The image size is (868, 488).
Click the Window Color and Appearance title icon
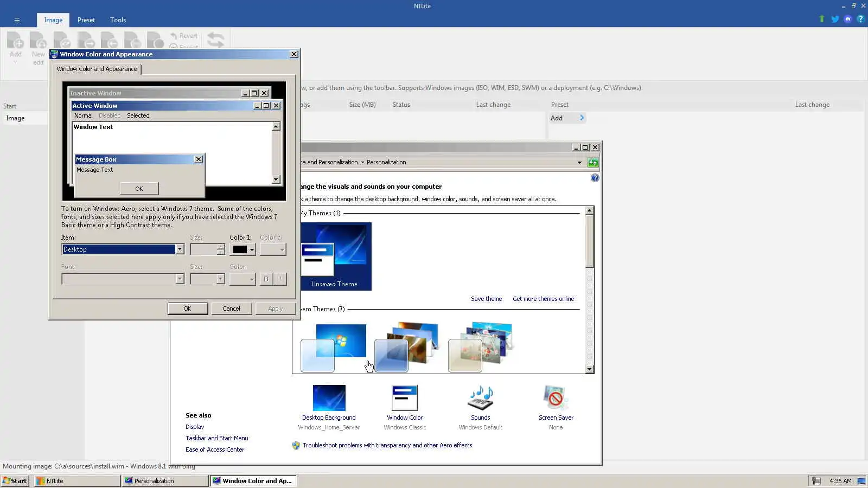click(54, 54)
